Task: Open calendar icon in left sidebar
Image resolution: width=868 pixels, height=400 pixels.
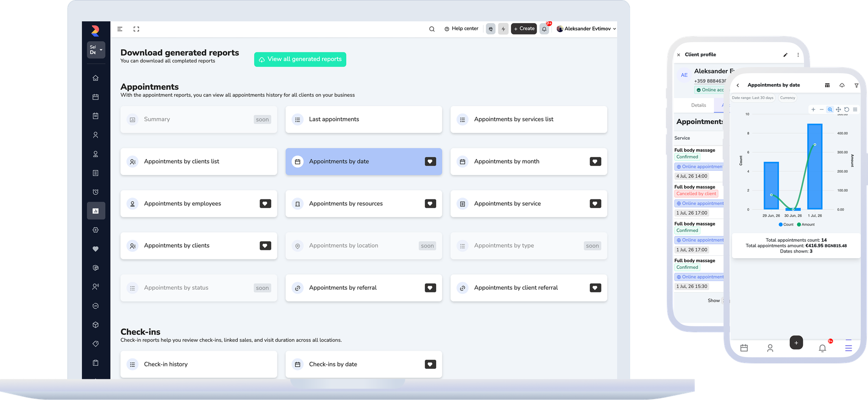Action: 95,97
